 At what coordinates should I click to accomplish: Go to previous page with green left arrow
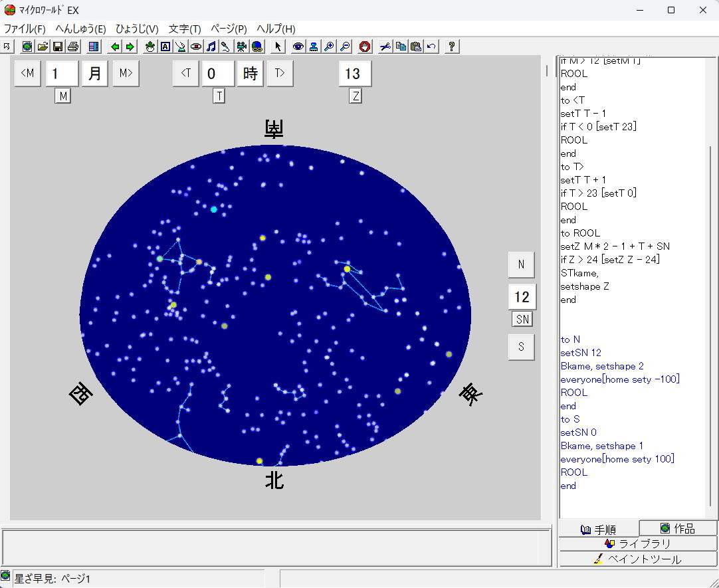point(115,47)
